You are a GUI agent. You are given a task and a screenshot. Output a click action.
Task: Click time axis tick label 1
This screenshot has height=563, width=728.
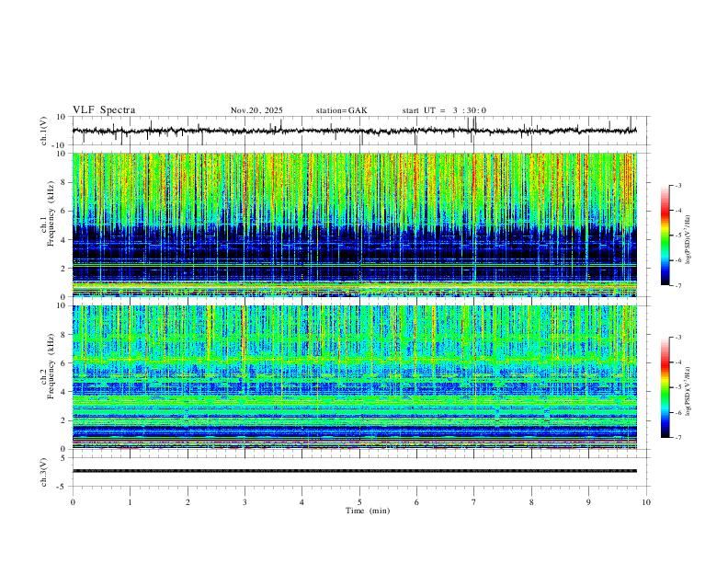(130, 502)
